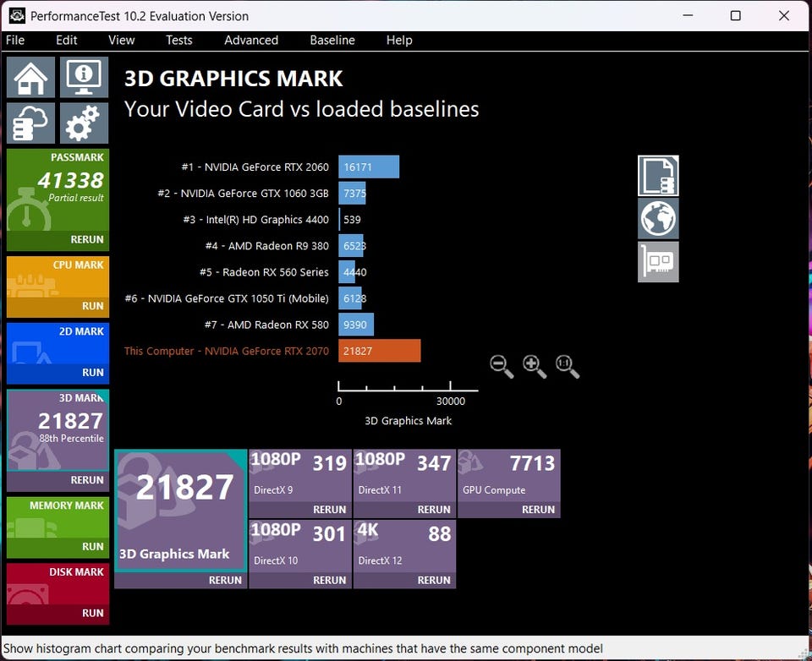Viewport: 812px width, 661px height.
Task: Rerun the GPU Compute test
Action: point(509,510)
